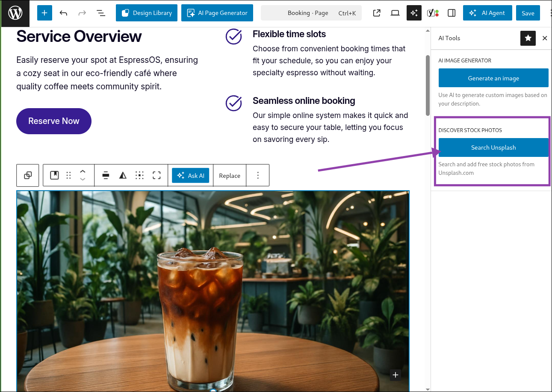Undo the last change
This screenshot has height=392, width=552.
[63, 13]
